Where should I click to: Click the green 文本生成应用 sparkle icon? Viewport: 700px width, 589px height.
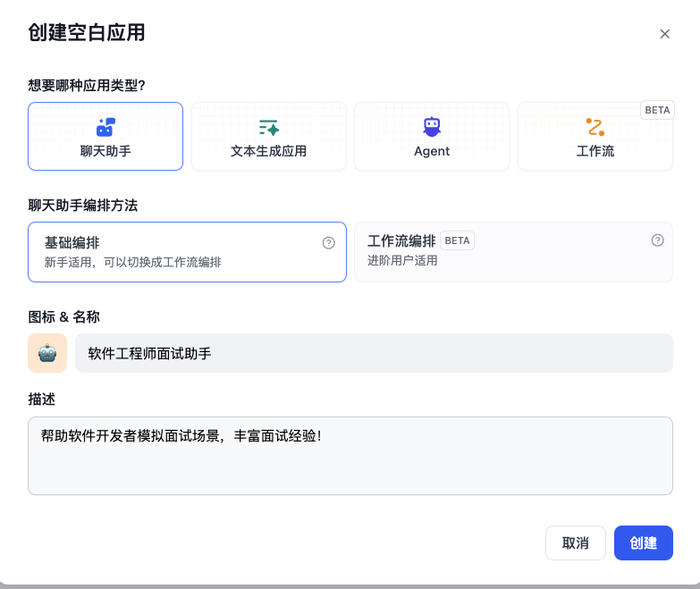[268, 127]
